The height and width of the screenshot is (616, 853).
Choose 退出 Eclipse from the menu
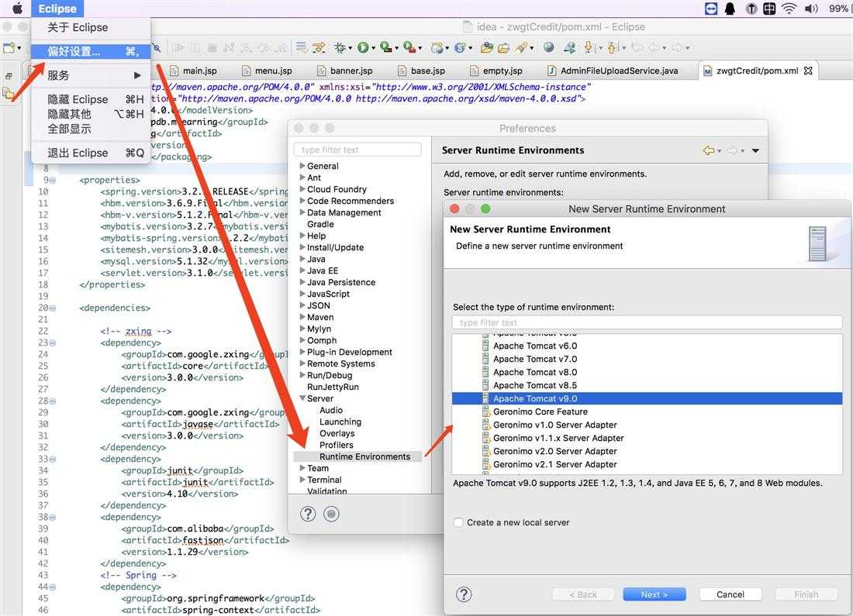[90, 153]
